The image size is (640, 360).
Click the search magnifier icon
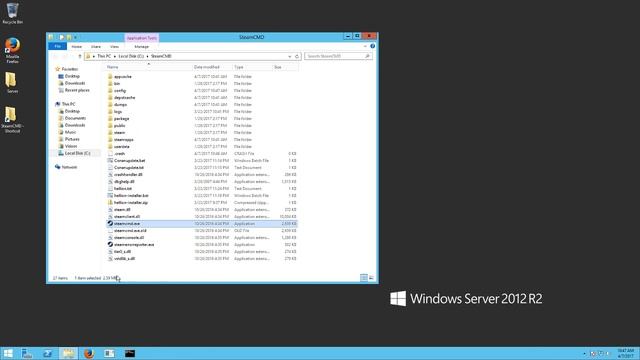coord(367,56)
